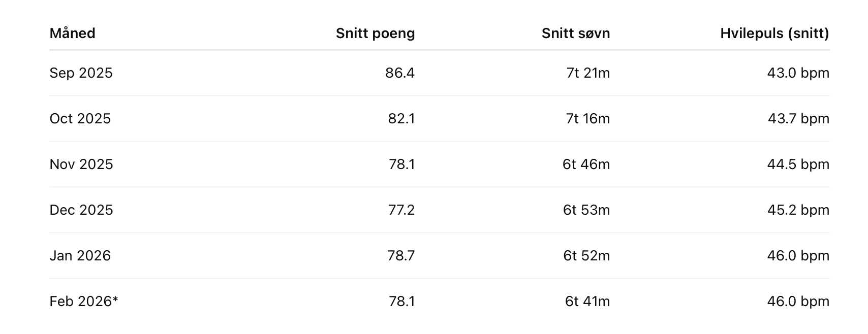Select the 43.0 bpm resting pulse cell

pyautogui.click(x=798, y=73)
